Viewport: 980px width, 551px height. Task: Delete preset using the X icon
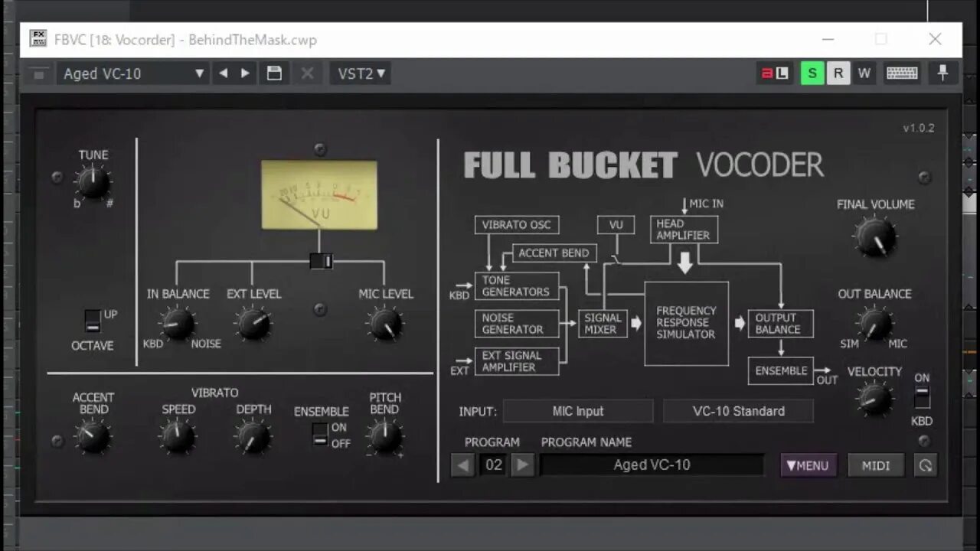307,73
